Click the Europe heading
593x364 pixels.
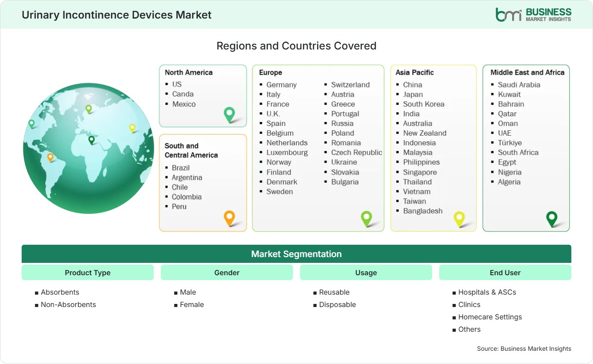(270, 72)
